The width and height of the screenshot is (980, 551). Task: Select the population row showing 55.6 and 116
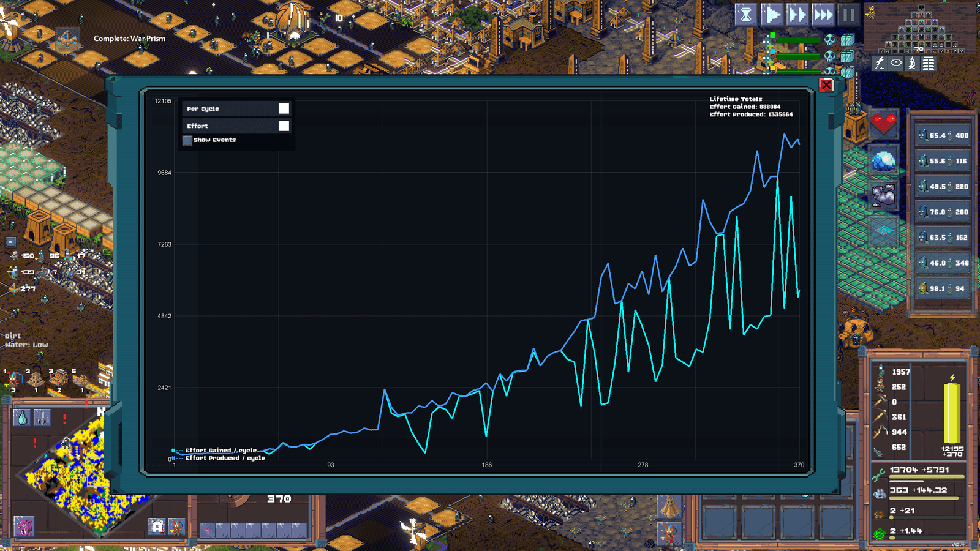coord(943,161)
